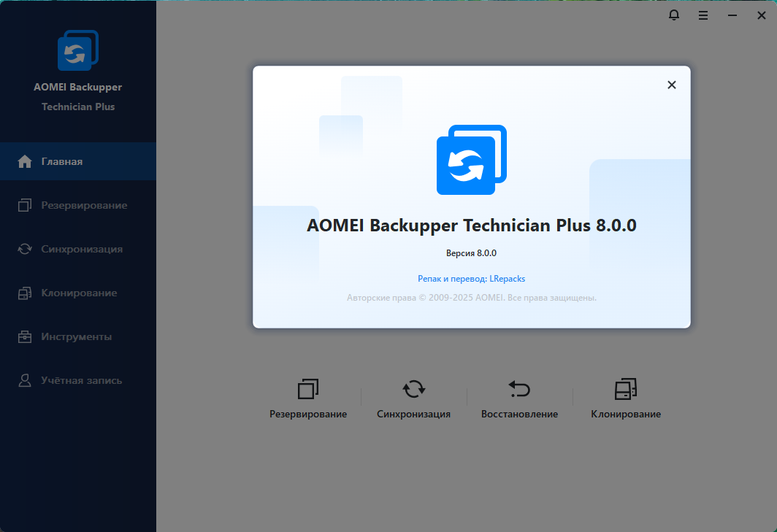Click the large Клонирование icon on main page
Screen dimensions: 777x532
pos(626,389)
